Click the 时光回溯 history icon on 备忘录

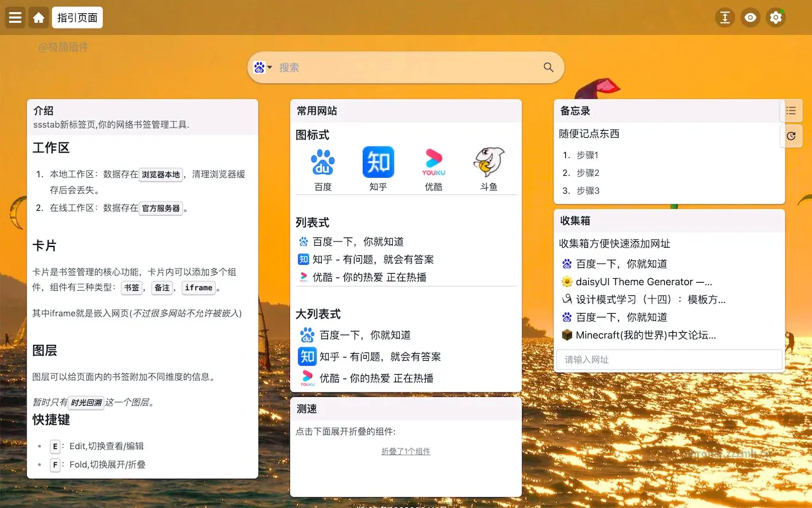click(x=790, y=135)
